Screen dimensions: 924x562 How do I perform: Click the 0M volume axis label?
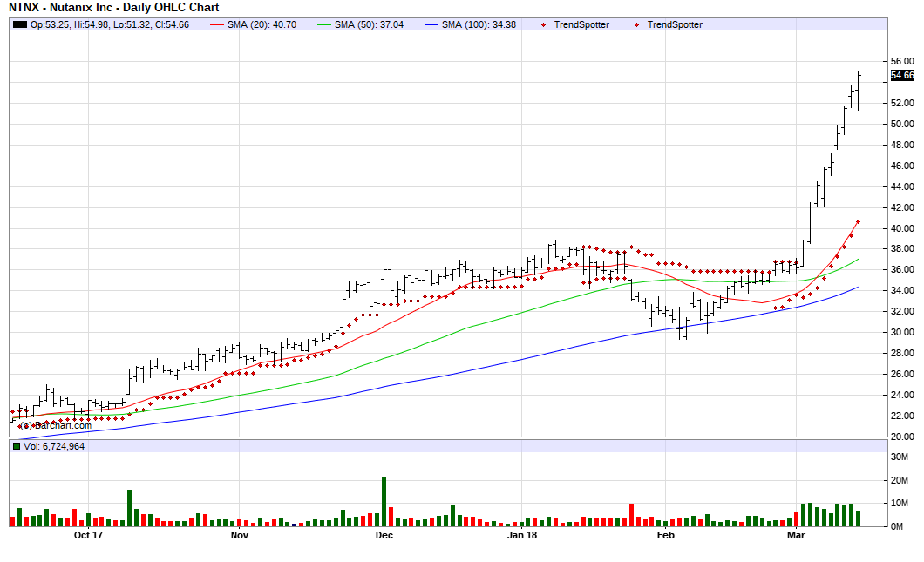pyautogui.click(x=897, y=526)
